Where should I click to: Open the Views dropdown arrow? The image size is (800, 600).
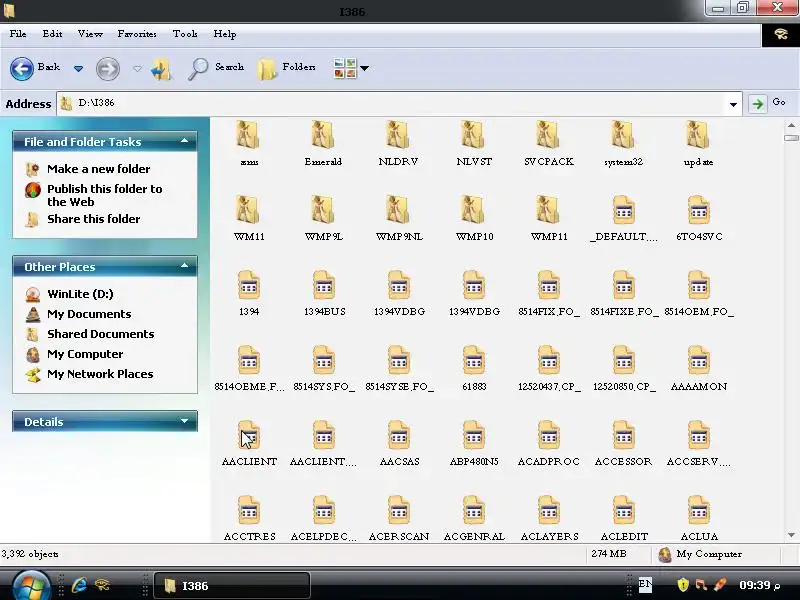[364, 68]
